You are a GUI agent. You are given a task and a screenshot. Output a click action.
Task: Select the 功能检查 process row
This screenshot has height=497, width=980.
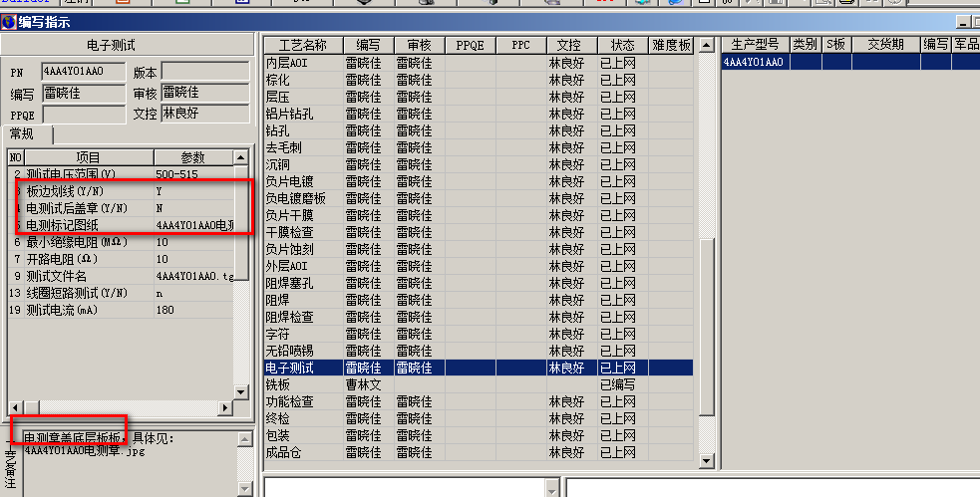pyautogui.click(x=479, y=401)
